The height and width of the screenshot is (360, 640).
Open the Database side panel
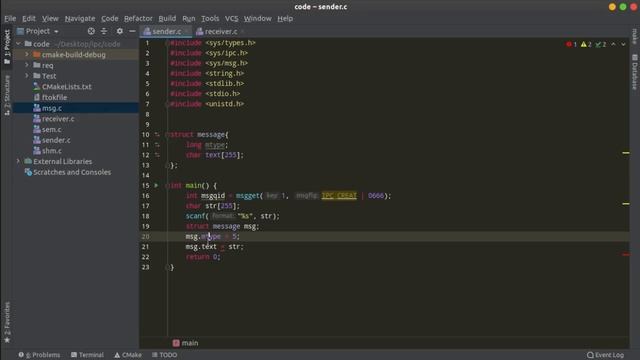634,72
